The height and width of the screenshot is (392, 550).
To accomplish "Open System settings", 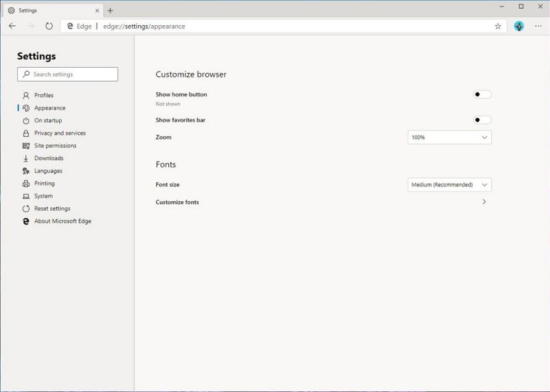I will point(43,196).
